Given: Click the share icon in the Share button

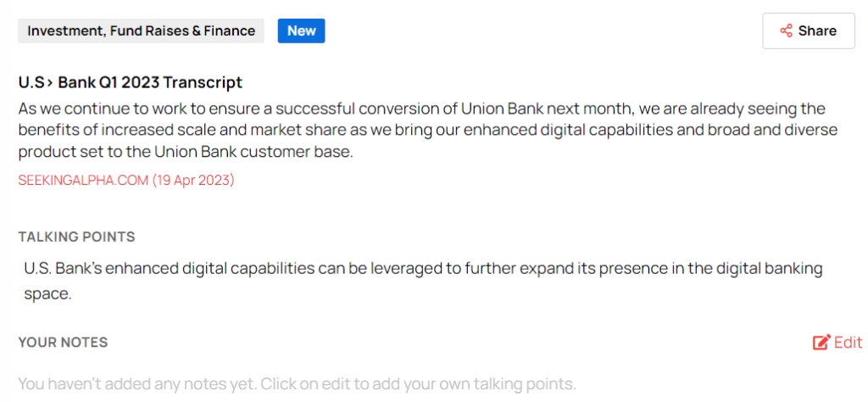Looking at the screenshot, I should point(785,31).
